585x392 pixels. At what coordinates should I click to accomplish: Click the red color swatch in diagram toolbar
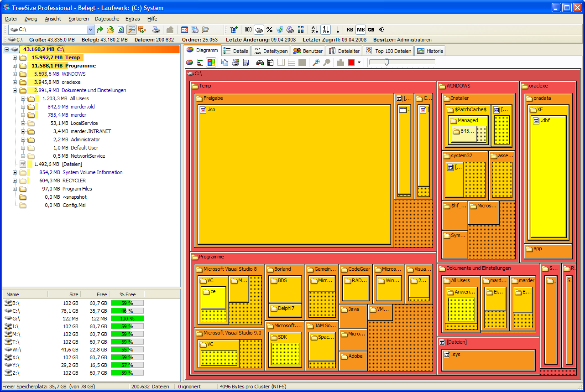pyautogui.click(x=351, y=62)
